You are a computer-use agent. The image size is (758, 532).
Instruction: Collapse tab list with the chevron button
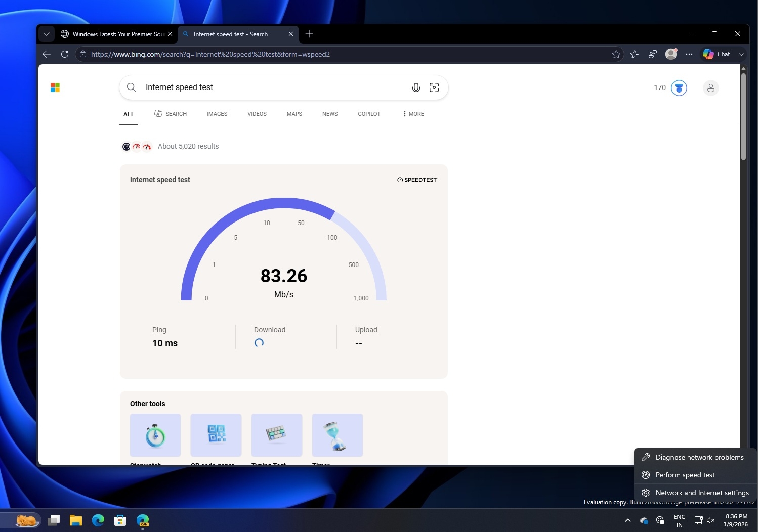point(46,34)
